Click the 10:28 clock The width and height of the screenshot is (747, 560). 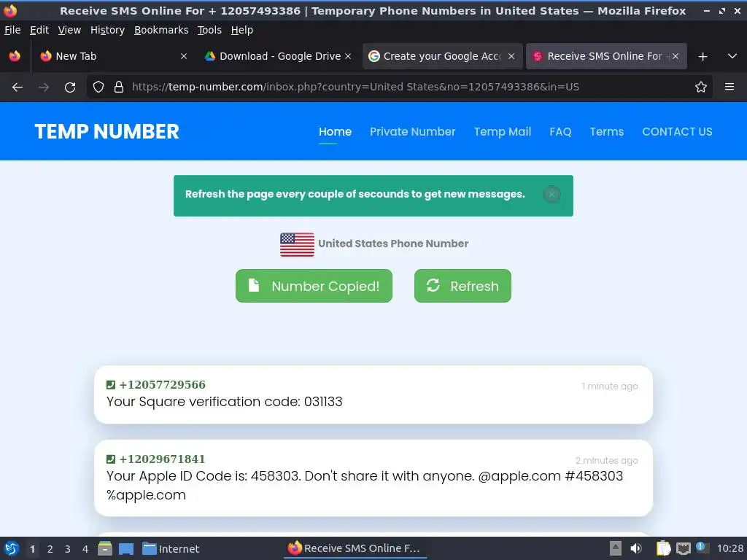(729, 549)
